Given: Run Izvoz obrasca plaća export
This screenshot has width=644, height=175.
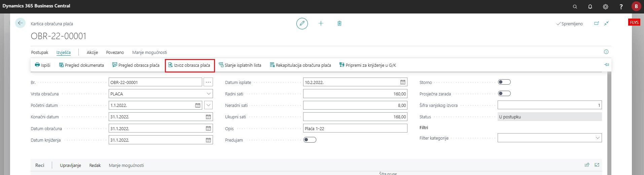Looking at the screenshot, I should (190, 65).
